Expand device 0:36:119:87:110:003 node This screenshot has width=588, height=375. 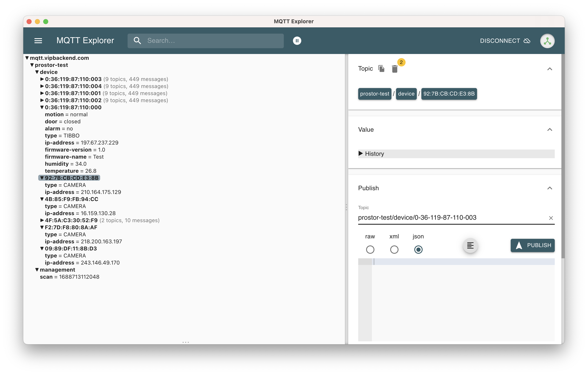click(42, 79)
